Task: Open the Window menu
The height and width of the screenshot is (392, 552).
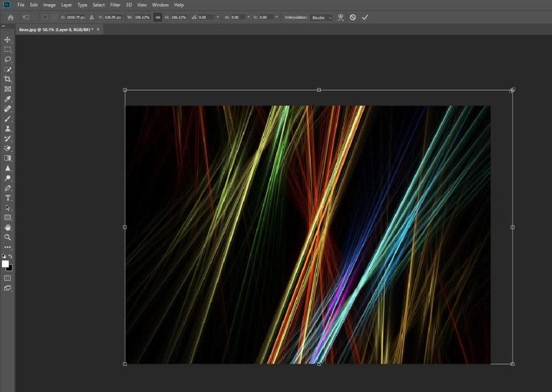Action: pos(160,5)
